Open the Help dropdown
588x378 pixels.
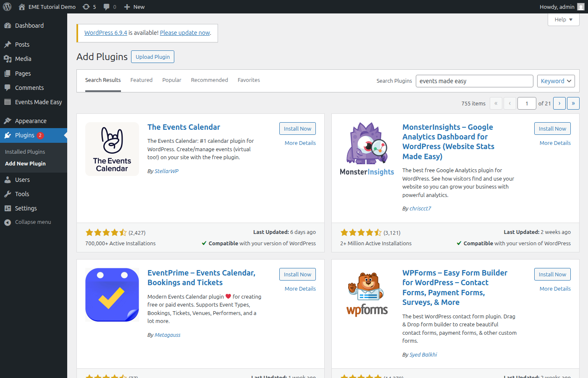point(563,19)
